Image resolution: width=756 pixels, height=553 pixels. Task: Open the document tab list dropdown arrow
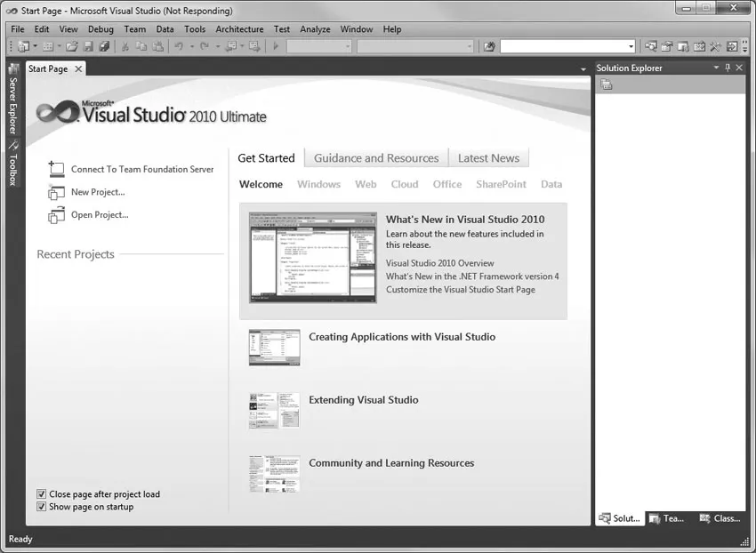583,68
